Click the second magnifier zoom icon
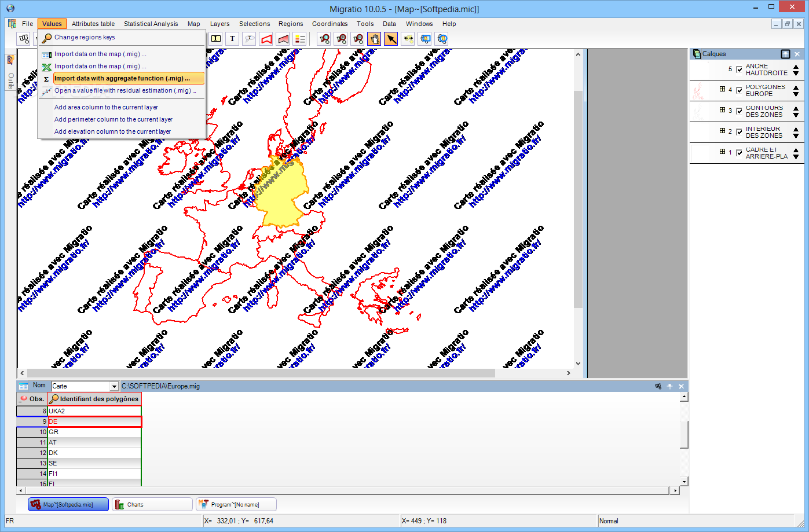The height and width of the screenshot is (532, 809). [341, 39]
